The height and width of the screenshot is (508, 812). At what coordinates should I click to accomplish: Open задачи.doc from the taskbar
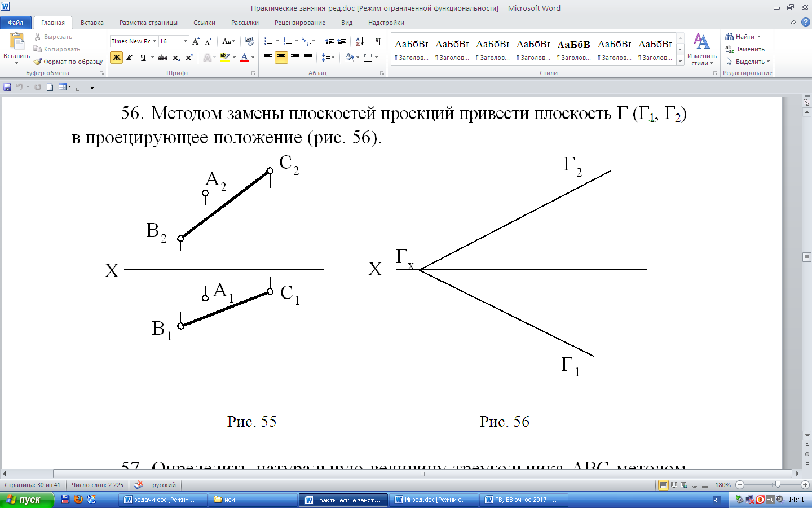[164, 500]
